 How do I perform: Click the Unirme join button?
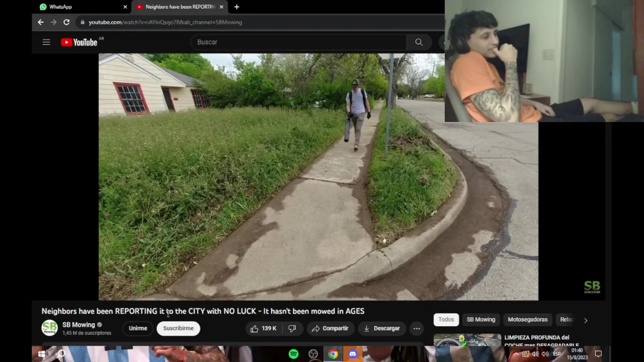(138, 328)
